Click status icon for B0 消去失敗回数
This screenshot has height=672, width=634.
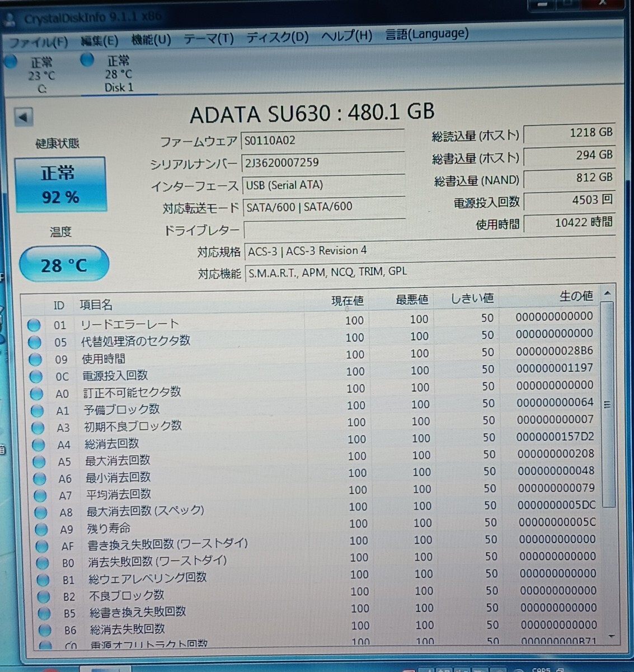point(41,563)
